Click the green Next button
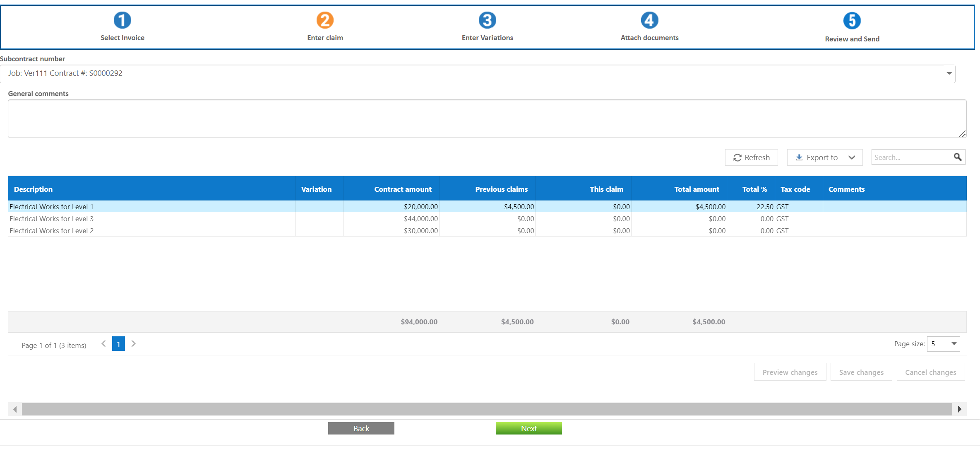The height and width of the screenshot is (449, 980). pos(528,428)
